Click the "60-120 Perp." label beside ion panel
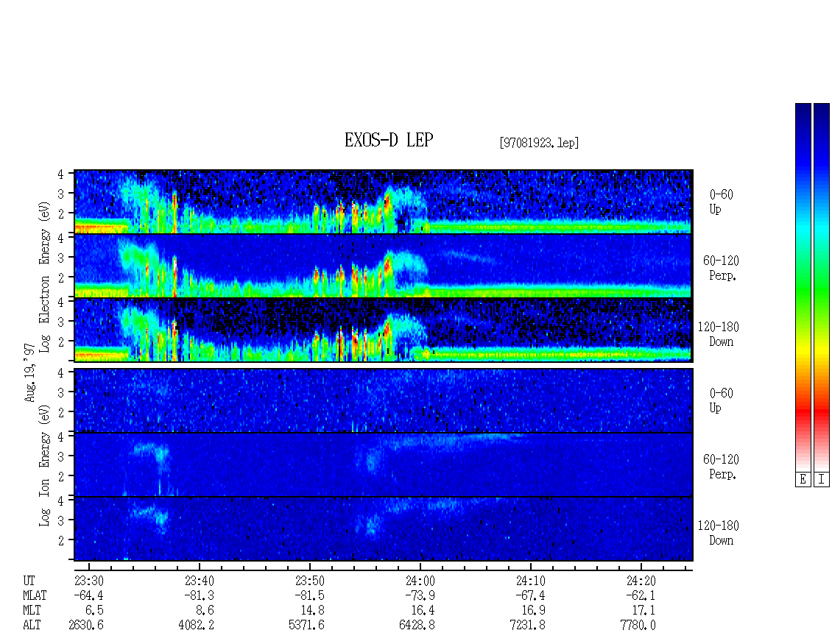Viewport: 832px width, 644px height. (x=721, y=467)
